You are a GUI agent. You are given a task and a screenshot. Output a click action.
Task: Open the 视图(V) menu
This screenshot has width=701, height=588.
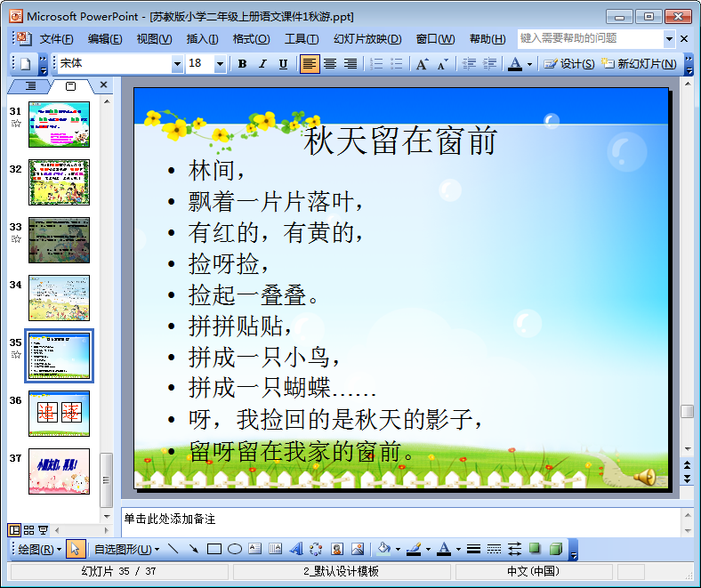tap(154, 39)
